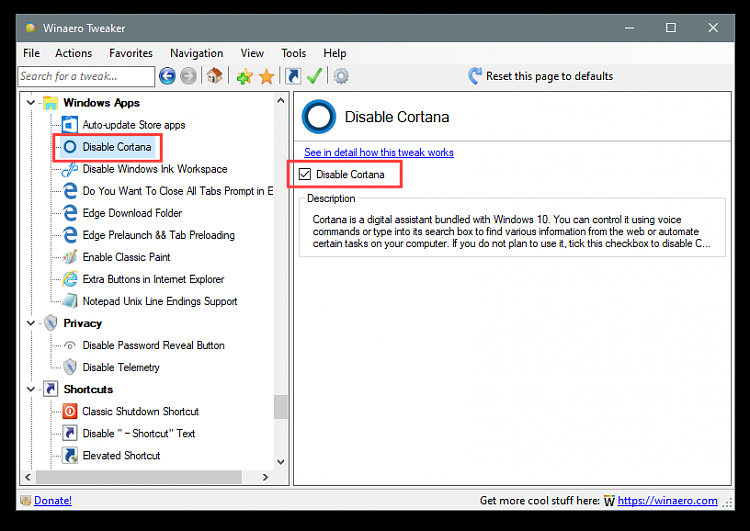
Task: Uncheck the Disable Cortana checkbox
Action: 305,174
